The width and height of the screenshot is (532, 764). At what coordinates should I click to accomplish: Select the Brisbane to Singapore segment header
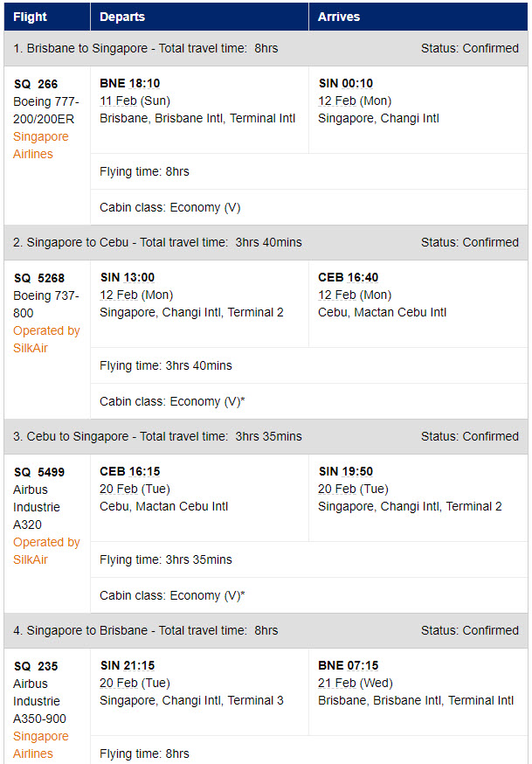click(x=266, y=48)
